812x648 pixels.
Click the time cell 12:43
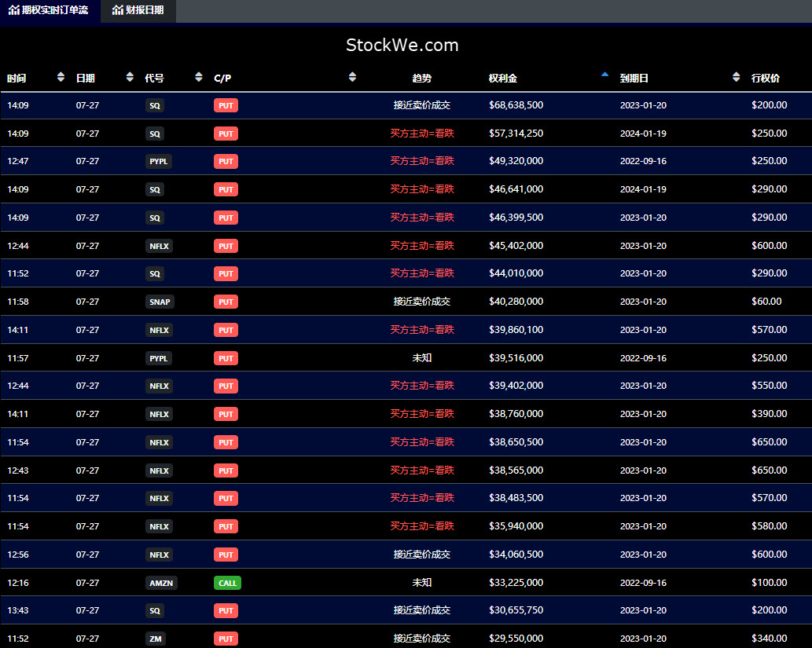pos(18,470)
